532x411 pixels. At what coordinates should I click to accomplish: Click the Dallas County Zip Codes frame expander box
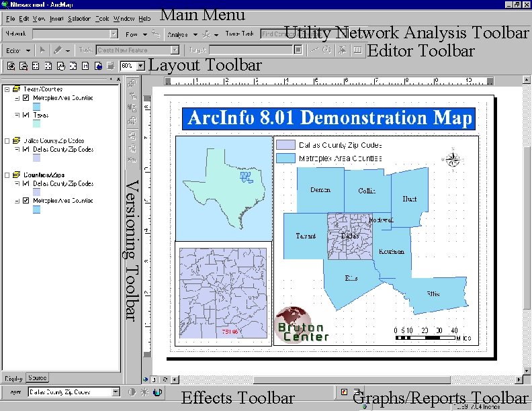[x=7, y=141]
